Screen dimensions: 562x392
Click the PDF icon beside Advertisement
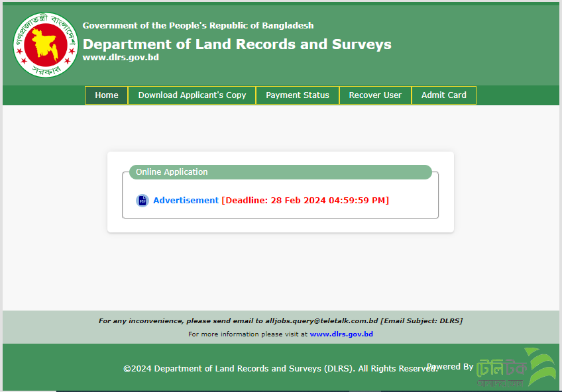tap(142, 201)
